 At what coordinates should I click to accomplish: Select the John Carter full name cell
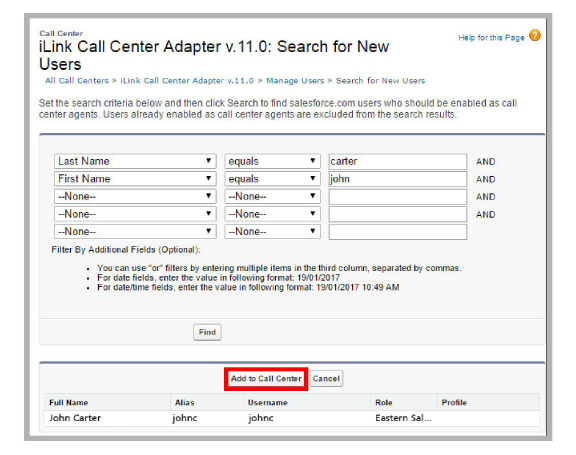pyautogui.click(x=75, y=418)
